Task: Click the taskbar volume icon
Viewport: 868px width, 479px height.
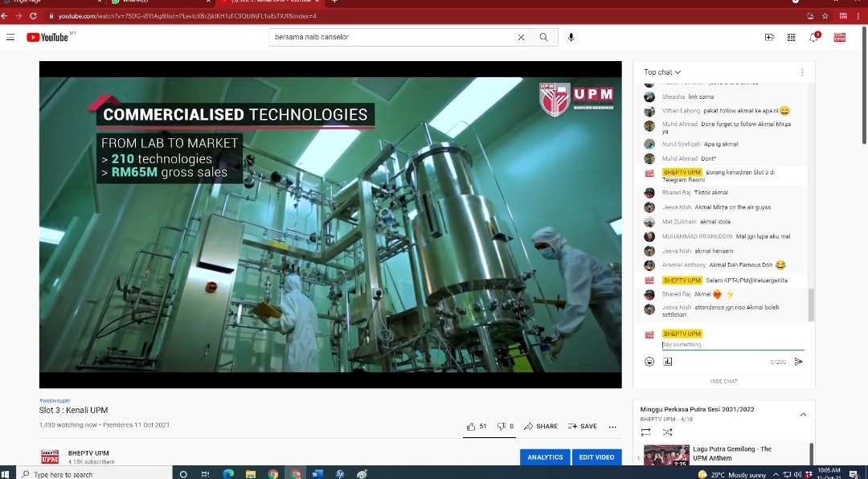Action: coord(797,474)
